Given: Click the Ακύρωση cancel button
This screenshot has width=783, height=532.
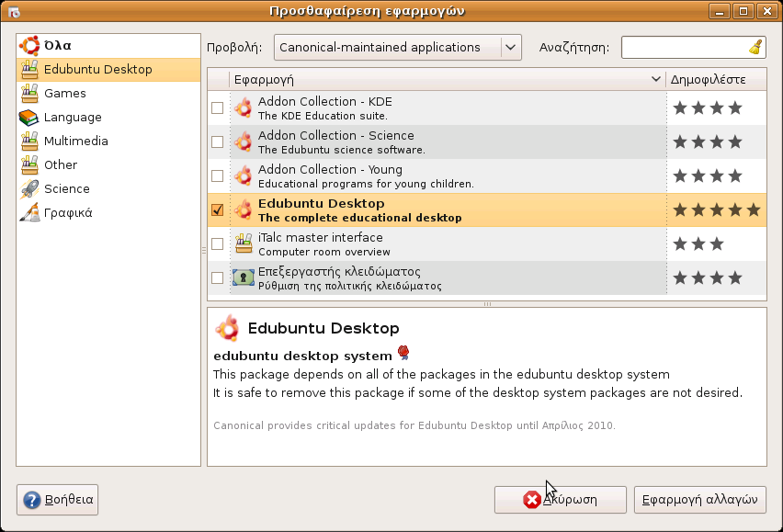Looking at the screenshot, I should click(561, 500).
